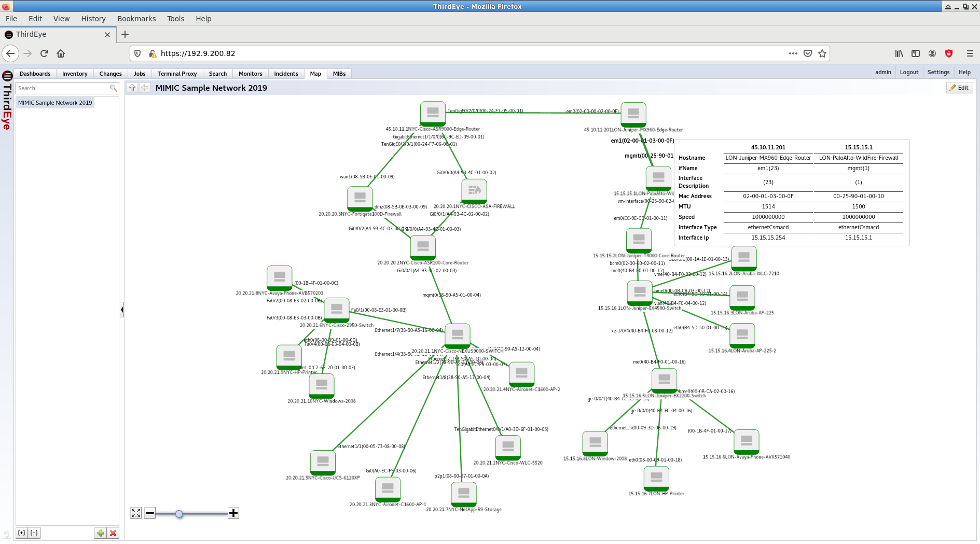Select the NYC-Cisco-ASR9000-Edge-Router node icon
Image resolution: width=980 pixels, height=544 pixels.
[x=433, y=113]
